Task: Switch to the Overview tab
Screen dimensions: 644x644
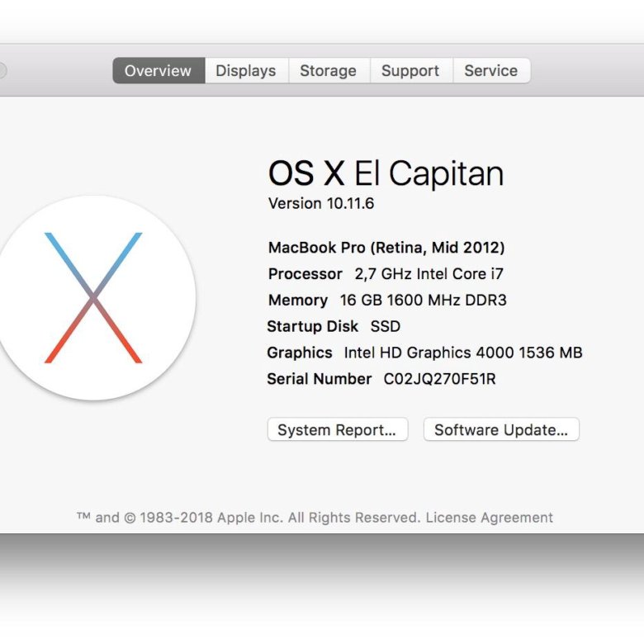Action: click(x=159, y=71)
